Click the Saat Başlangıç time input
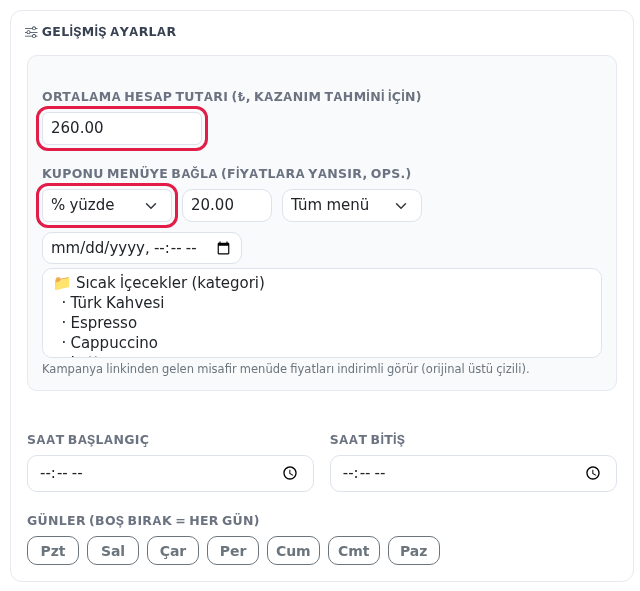 tap(170, 473)
